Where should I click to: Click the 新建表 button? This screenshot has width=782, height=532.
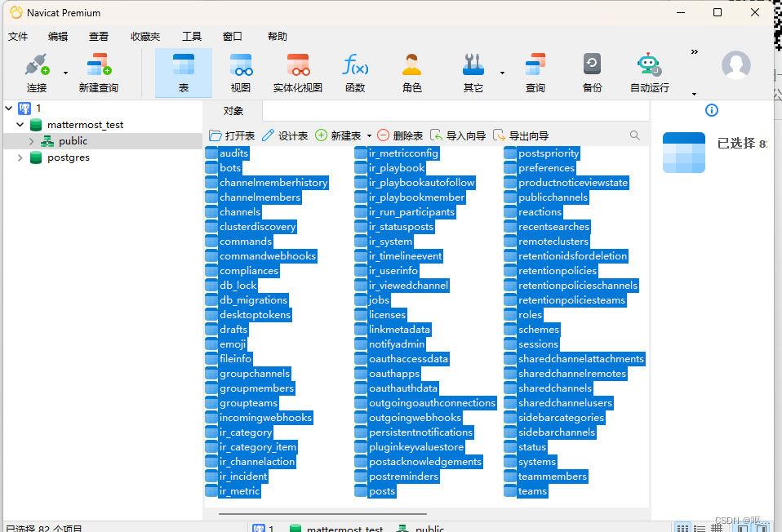338,135
